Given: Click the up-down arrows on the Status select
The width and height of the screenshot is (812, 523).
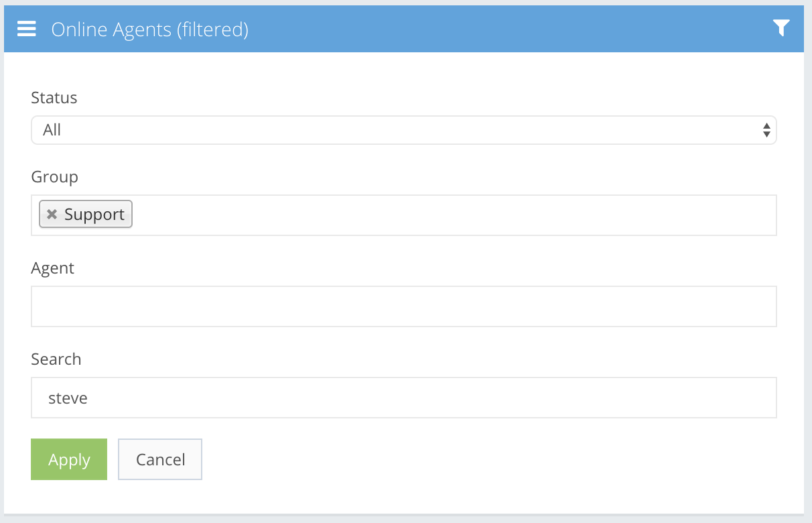Looking at the screenshot, I should [x=766, y=130].
